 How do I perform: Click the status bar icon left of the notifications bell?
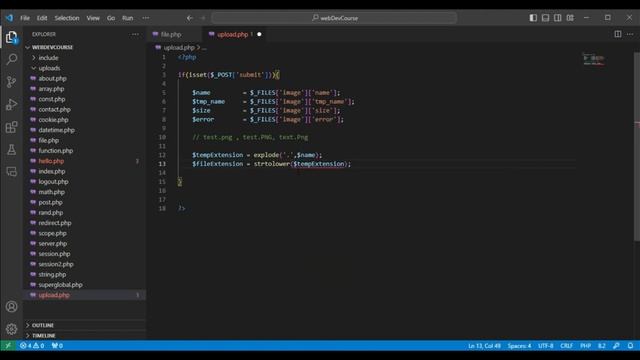click(616, 346)
